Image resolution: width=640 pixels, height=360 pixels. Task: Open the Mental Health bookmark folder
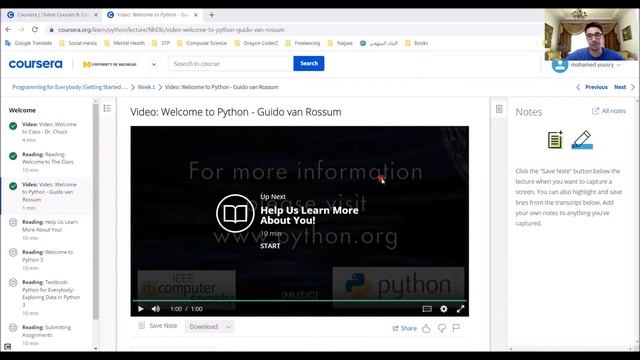point(124,43)
